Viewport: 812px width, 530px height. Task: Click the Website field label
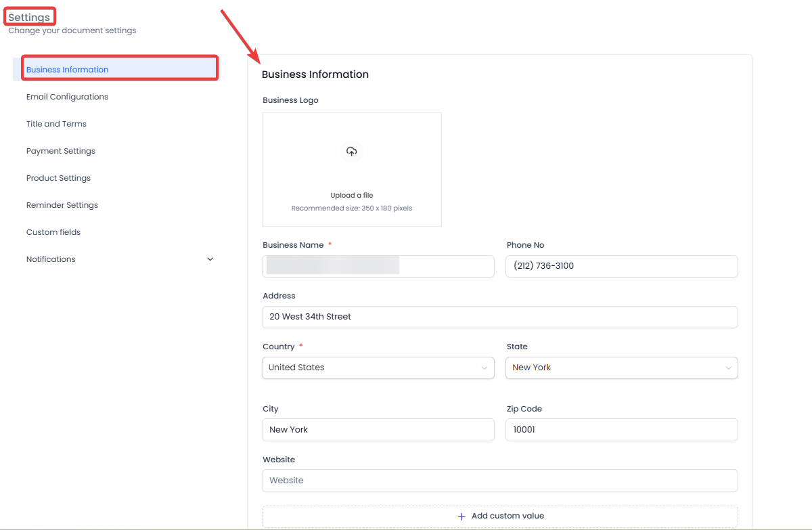[x=279, y=460]
